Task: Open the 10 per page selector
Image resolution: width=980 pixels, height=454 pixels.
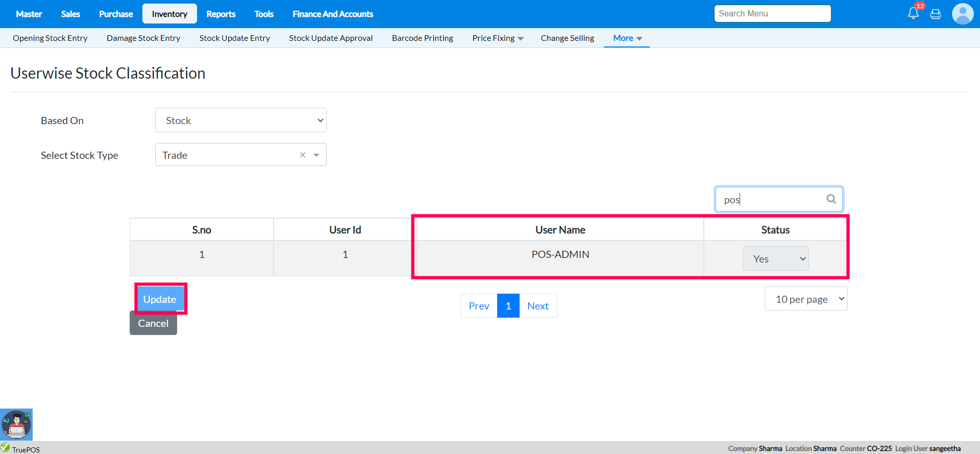Action: (806, 299)
